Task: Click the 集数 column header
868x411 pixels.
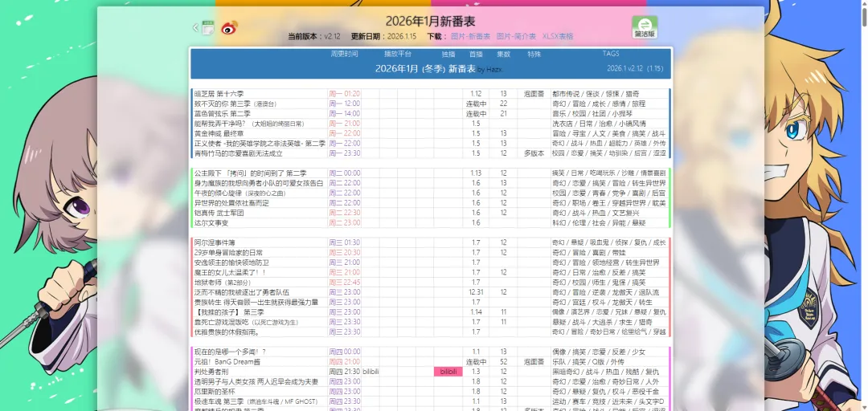Action: point(504,55)
